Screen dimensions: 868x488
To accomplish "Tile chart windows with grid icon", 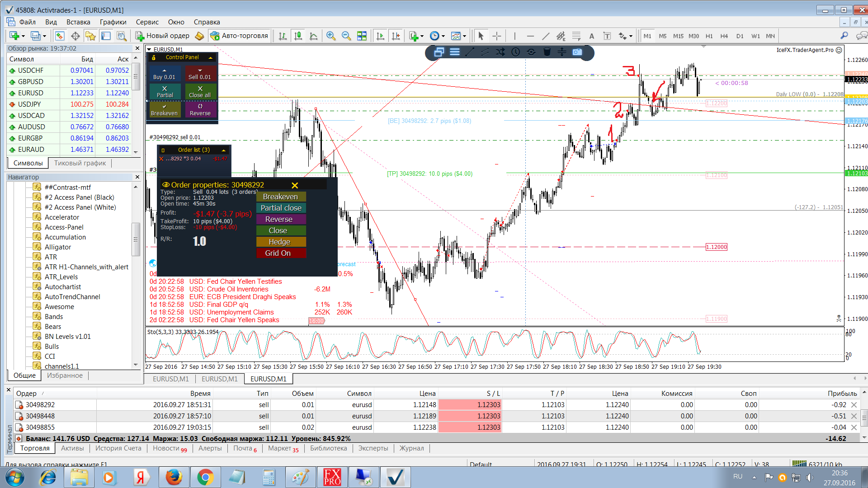I will (362, 36).
